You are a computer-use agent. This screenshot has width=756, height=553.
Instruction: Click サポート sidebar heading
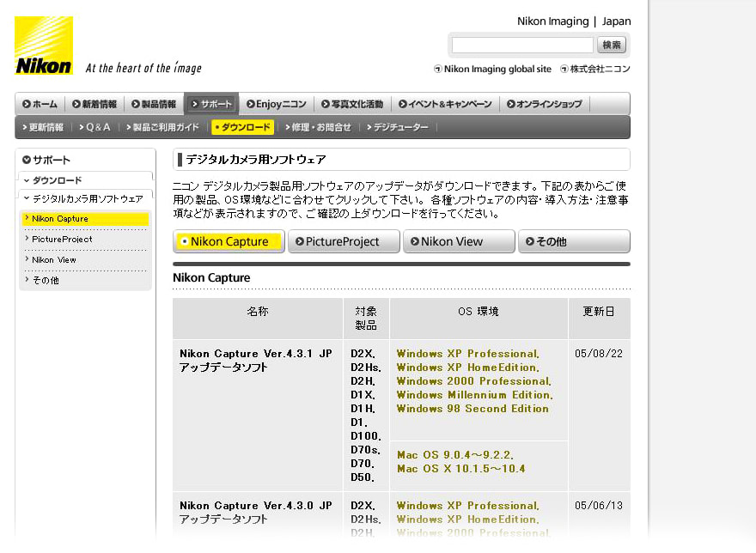click(46, 160)
